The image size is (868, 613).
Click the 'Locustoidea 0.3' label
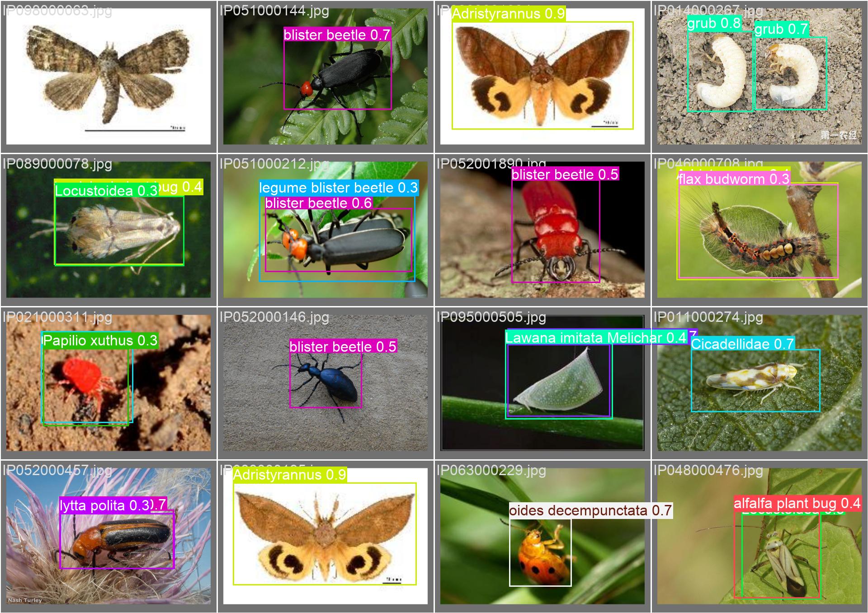[106, 190]
